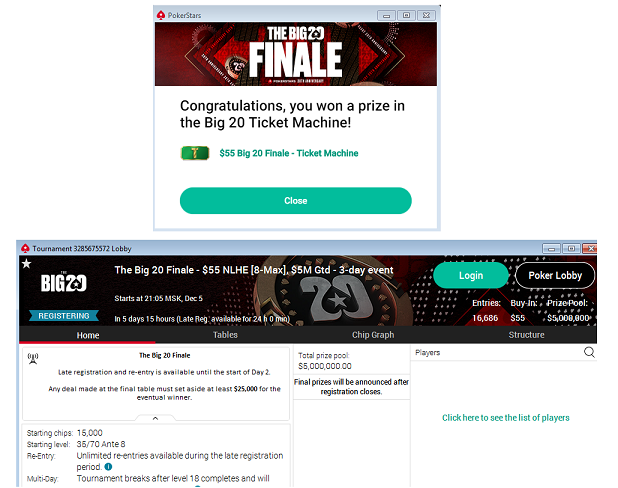618x488 pixels.
Task: Switch to the Tables tab
Action: (225, 335)
